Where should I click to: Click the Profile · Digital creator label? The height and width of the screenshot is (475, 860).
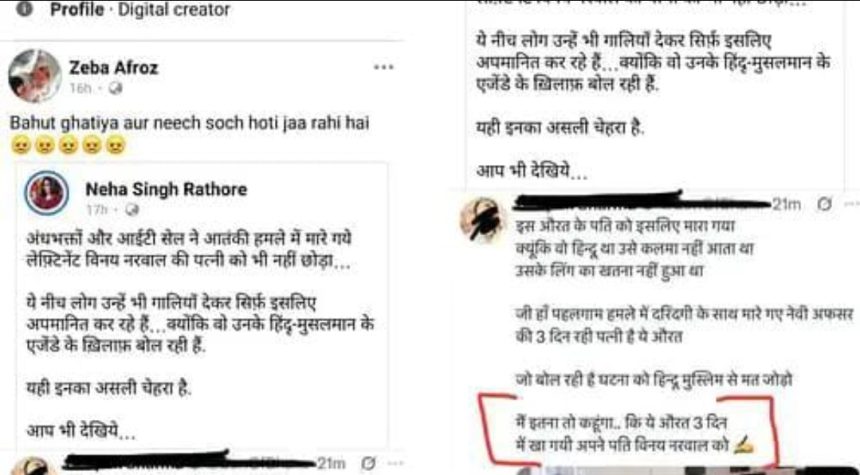click(140, 9)
